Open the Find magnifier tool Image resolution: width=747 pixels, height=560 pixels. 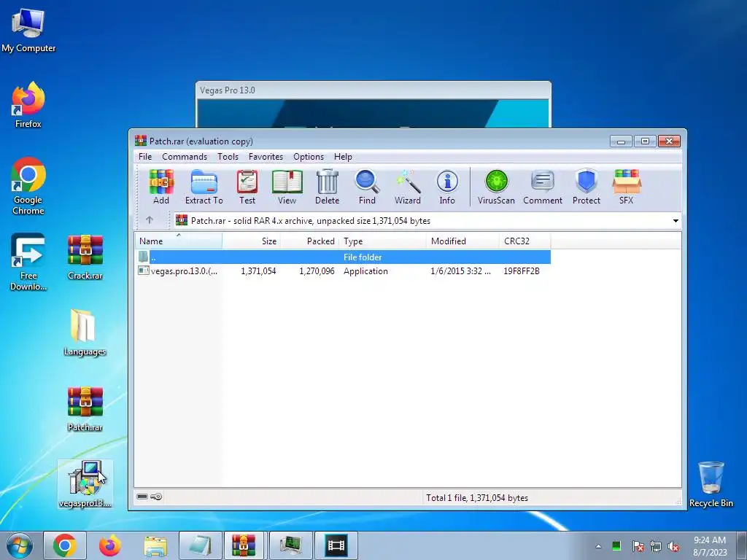pyautogui.click(x=367, y=187)
